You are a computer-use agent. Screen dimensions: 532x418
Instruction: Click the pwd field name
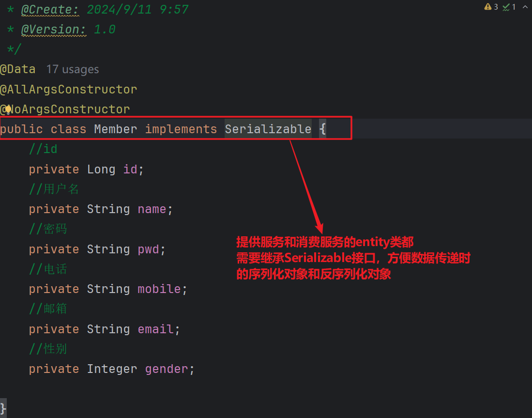(149, 249)
